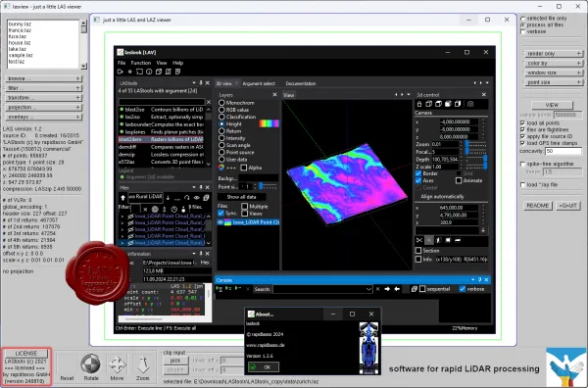This screenshot has width=588, height=388.
Task: Open the View menu in laslook
Action: click(x=162, y=63)
